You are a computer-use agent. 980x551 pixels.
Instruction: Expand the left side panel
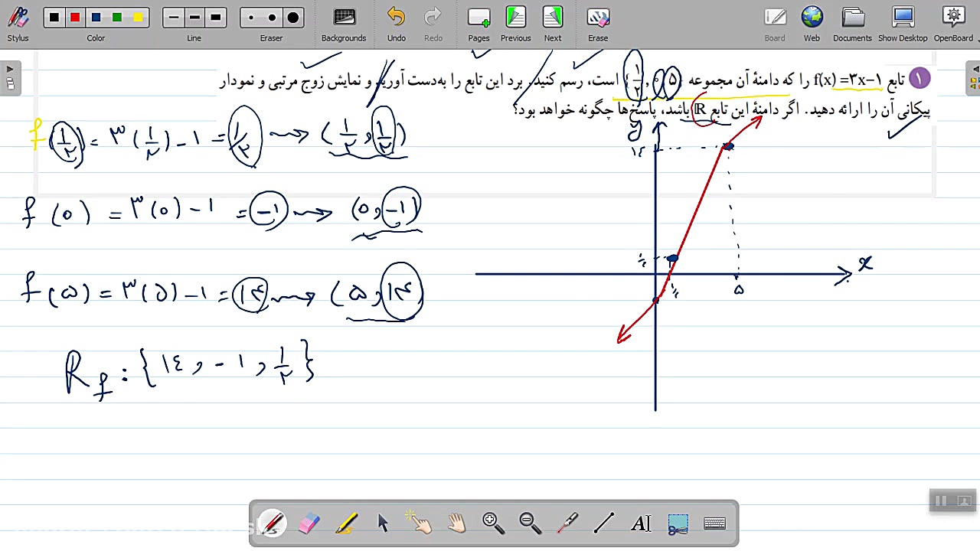pyautogui.click(x=10, y=79)
